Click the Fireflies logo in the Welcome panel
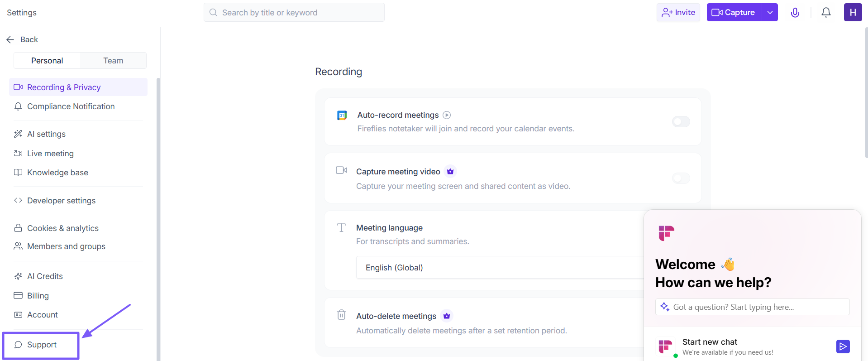 click(x=666, y=233)
